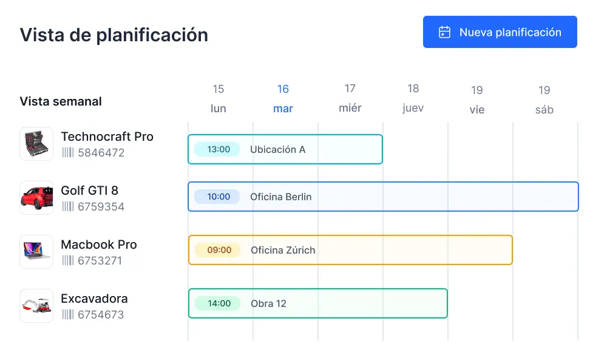Screen dimensions: 607x364
Task: Select the 15 lun day header
Action: click(219, 99)
